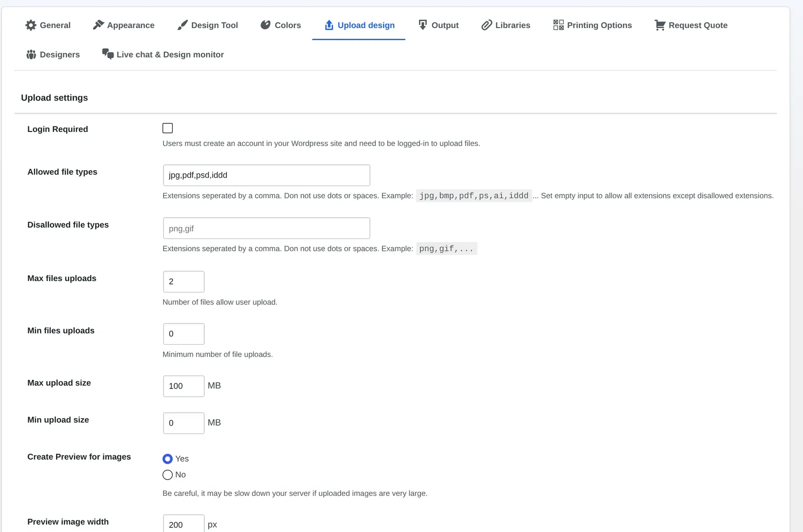The image size is (803, 532).
Task: Click the Appearance hammer icon
Action: tap(98, 25)
